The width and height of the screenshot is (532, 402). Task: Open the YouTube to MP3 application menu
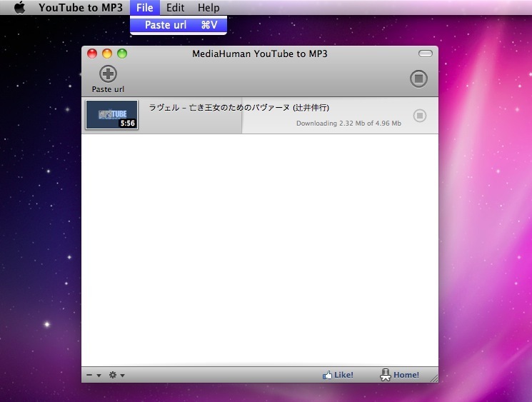coord(80,8)
